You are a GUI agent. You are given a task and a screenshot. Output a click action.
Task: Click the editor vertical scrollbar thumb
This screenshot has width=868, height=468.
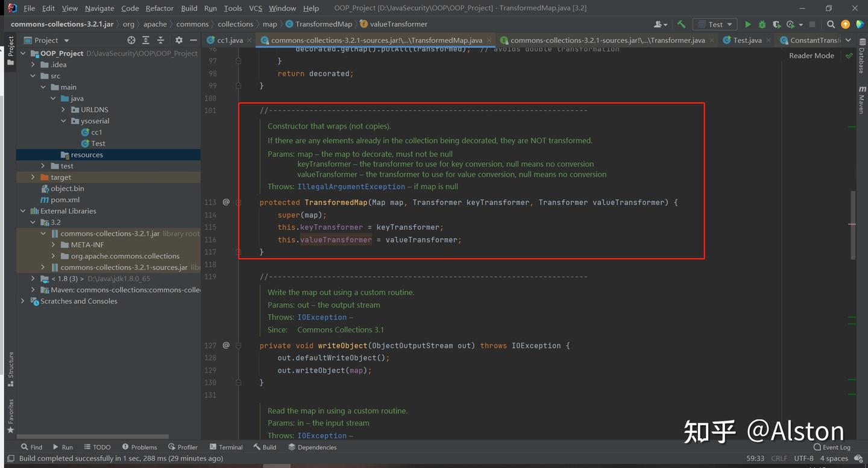(852, 225)
